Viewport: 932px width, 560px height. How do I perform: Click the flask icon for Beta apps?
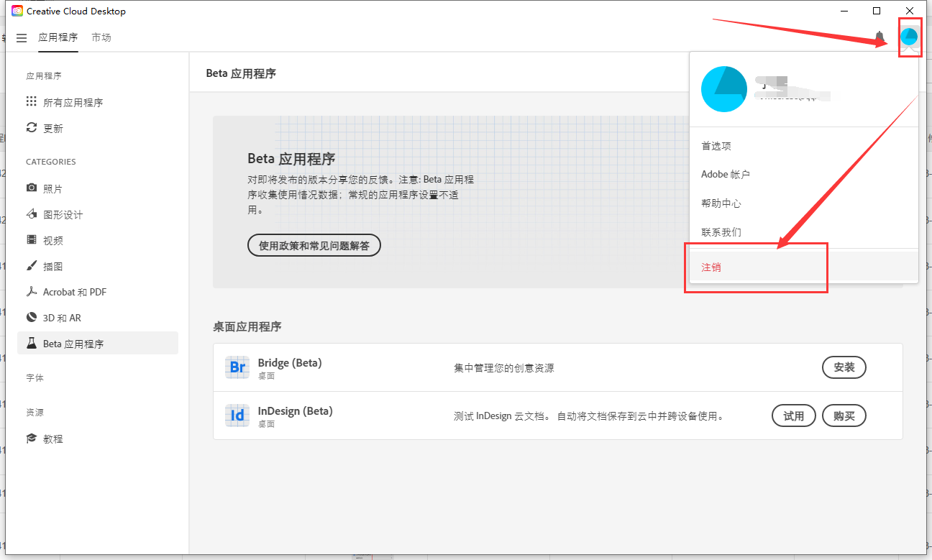click(x=32, y=344)
